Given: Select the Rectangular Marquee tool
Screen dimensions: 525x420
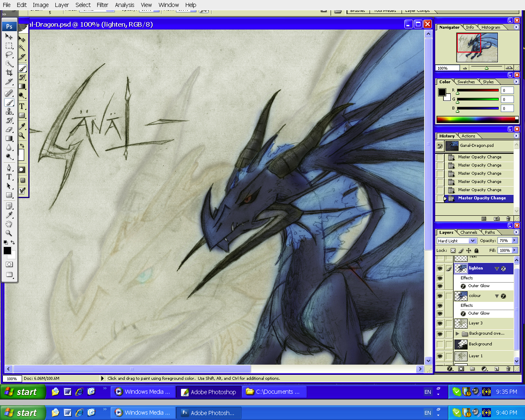Looking at the screenshot, I should [x=9, y=46].
